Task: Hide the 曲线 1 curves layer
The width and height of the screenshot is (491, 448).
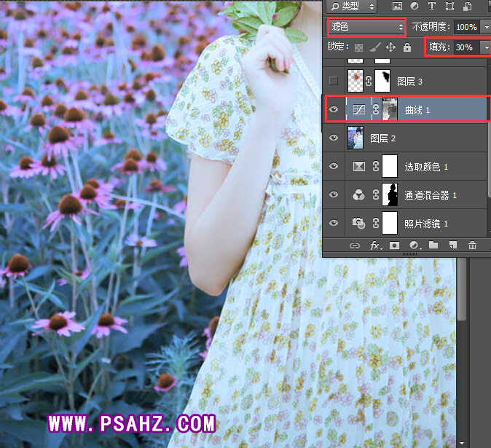Action: (x=334, y=109)
